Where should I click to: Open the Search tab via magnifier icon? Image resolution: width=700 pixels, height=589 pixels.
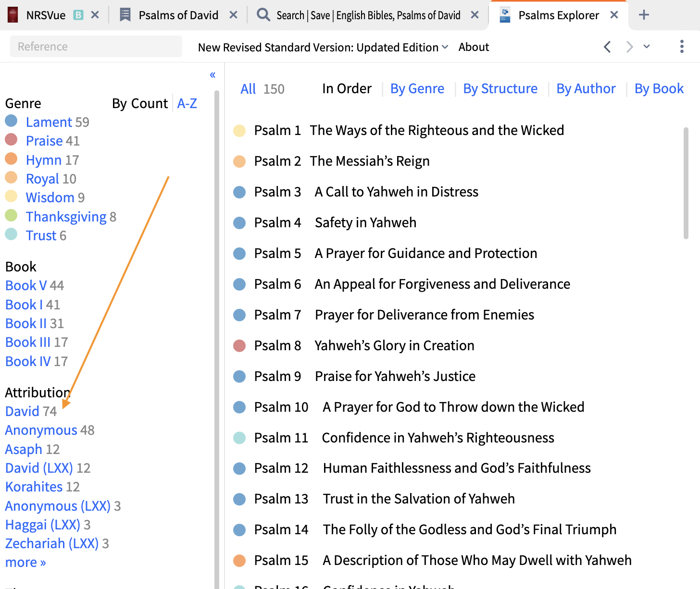tap(262, 14)
